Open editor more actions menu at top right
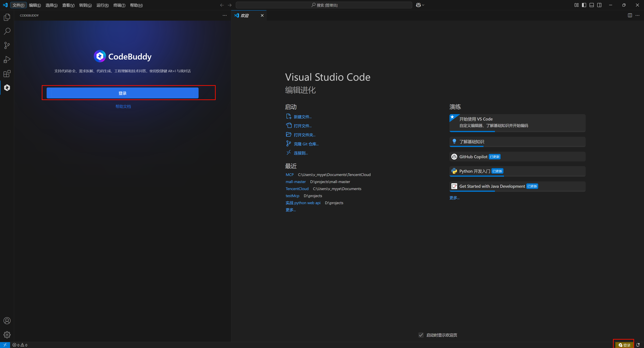Viewport: 644px width, 348px height. coord(637,15)
